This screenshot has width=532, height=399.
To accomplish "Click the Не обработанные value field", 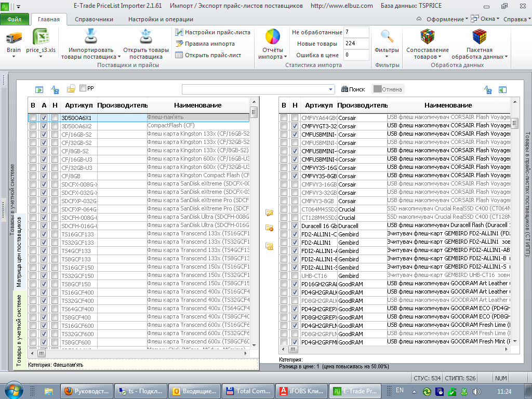I will (356, 32).
